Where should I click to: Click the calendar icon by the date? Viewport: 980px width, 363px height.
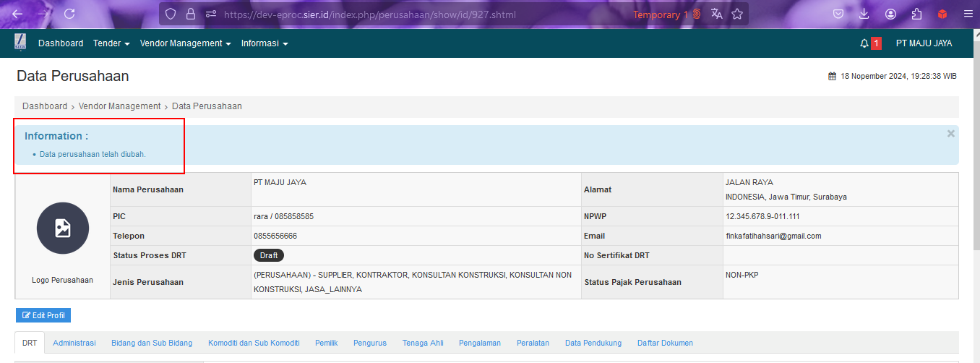point(832,76)
